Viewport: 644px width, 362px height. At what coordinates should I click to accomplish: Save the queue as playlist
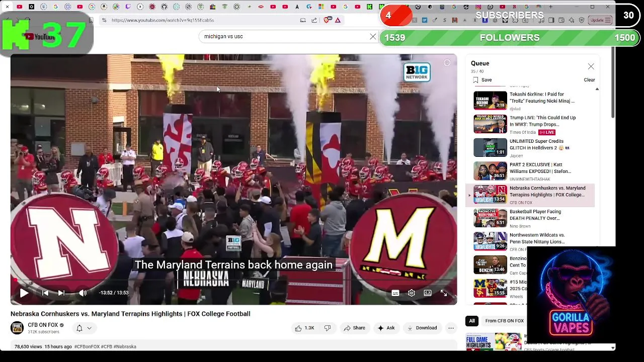pyautogui.click(x=482, y=80)
